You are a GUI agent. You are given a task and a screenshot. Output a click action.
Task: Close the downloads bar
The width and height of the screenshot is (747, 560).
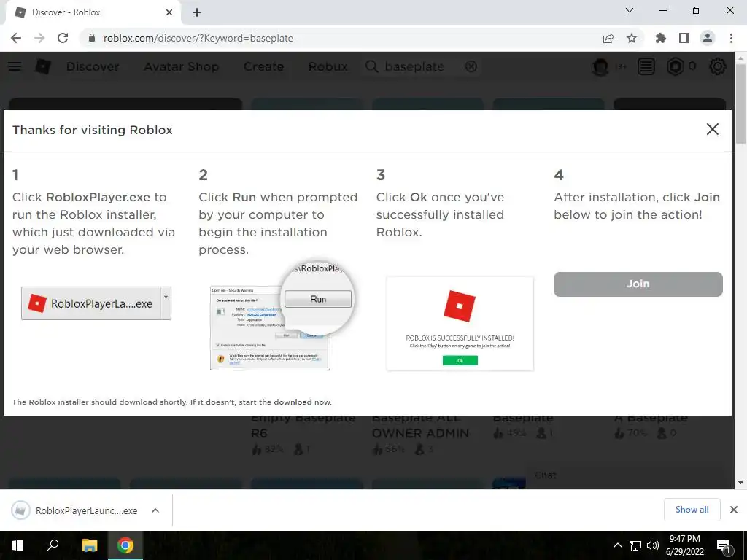734,510
